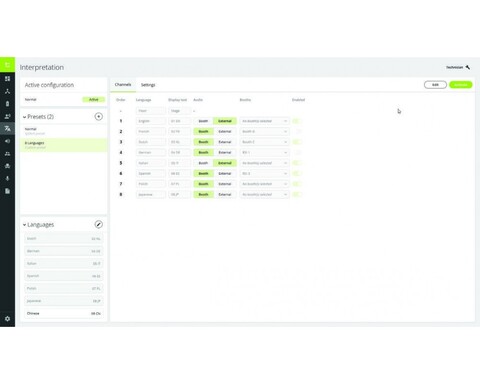Image resolution: width=480 pixels, height=384 pixels.
Task: Open the Booths dropdown for channel 6
Action: (264, 173)
